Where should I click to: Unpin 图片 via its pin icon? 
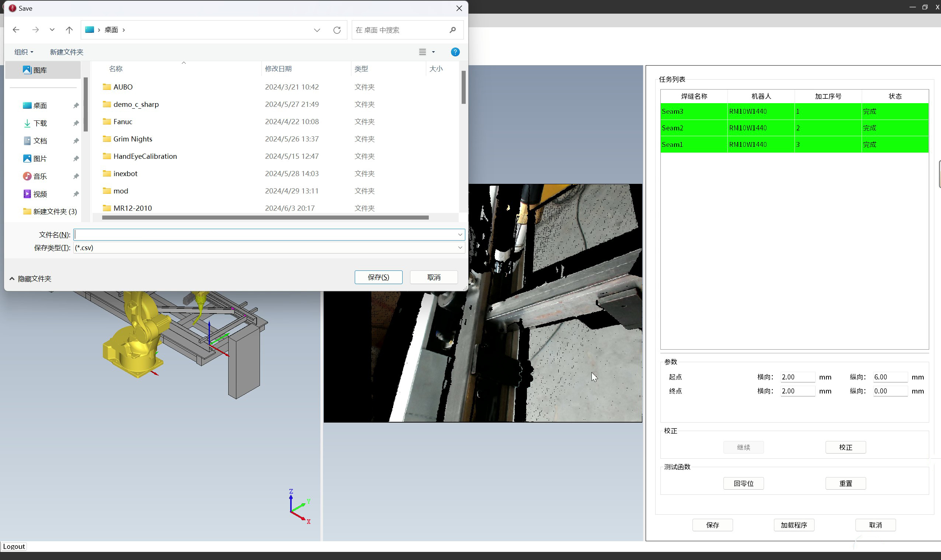(76, 159)
